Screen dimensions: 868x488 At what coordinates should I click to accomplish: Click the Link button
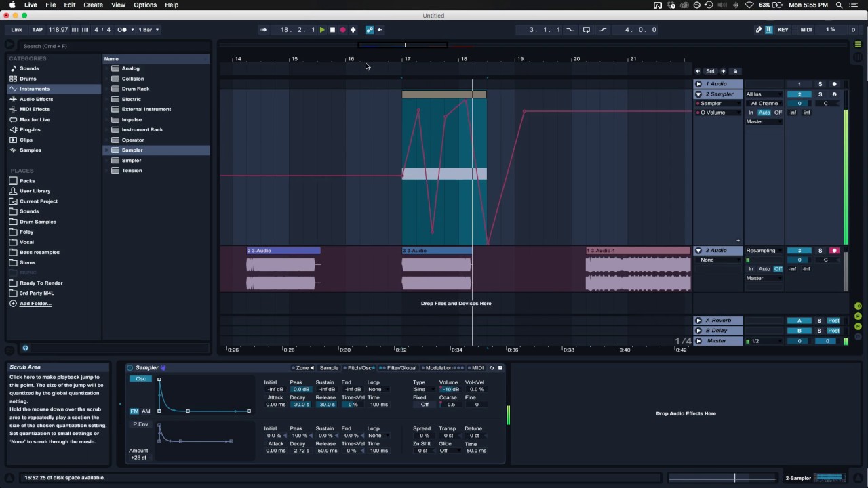(x=16, y=30)
